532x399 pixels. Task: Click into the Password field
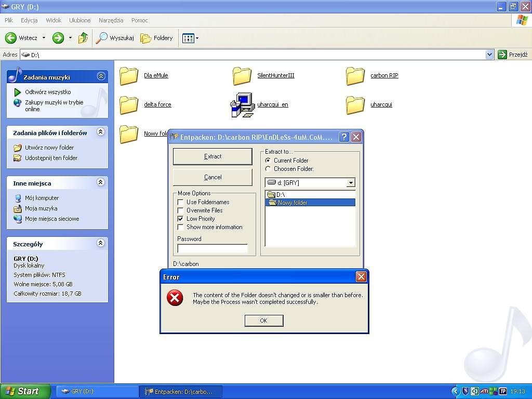[212, 248]
